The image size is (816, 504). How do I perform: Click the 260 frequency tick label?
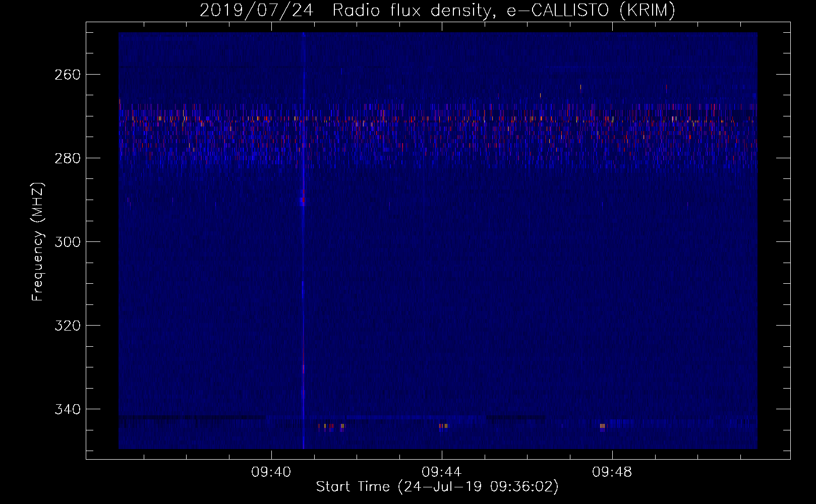(x=68, y=75)
